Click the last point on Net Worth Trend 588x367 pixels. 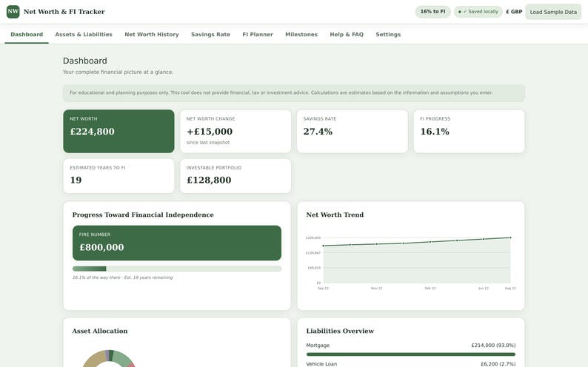(x=510, y=238)
